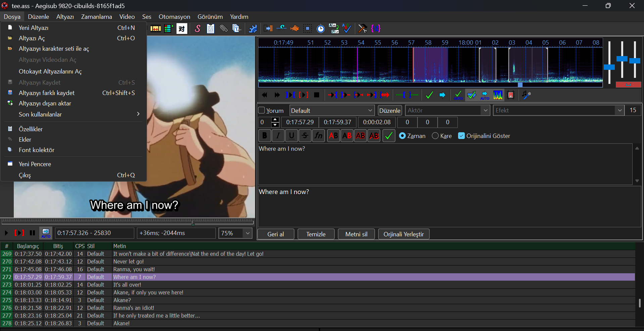
Task: Add lead-out to audio selection
Action: pos(414,95)
